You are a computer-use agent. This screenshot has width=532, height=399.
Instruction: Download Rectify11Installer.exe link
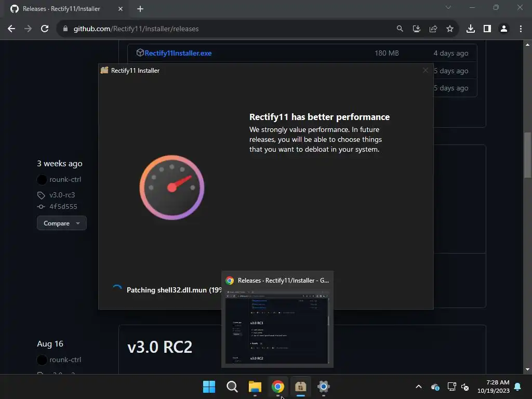[178, 53]
